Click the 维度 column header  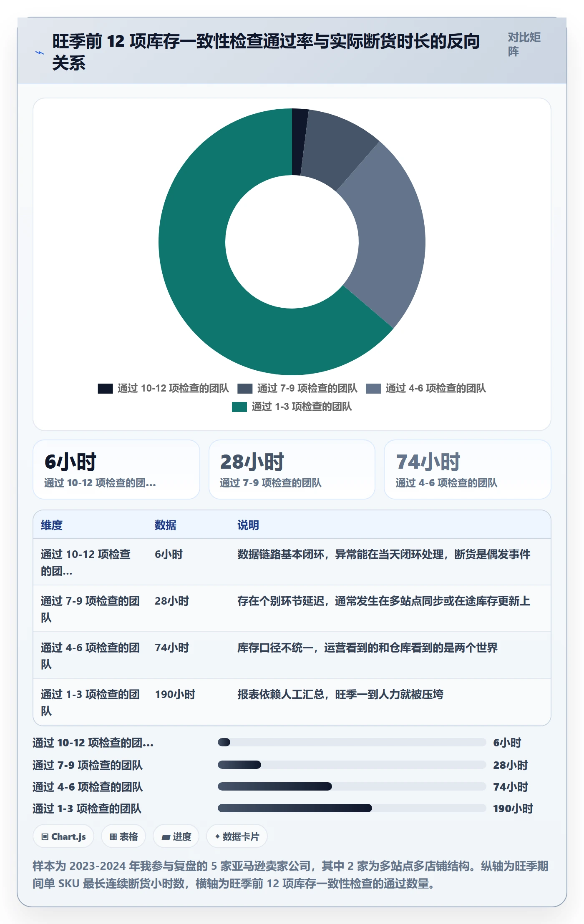[x=52, y=525]
